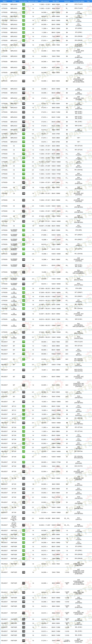Viewport: 92px width, 644px height.
Task: Click the PB icon in C4 Picasso 5FX (EP6DT) row
Action: (x=23, y=297)
